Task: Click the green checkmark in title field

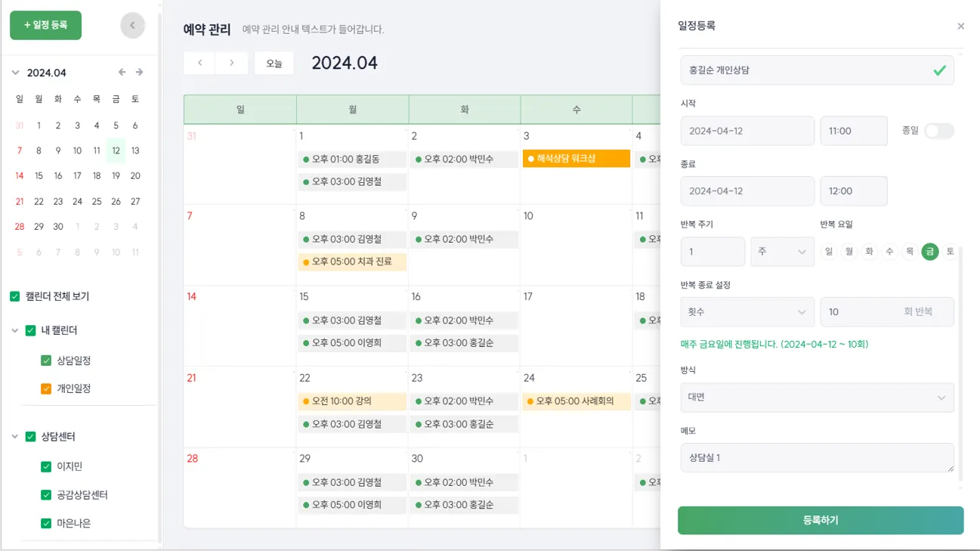Action: click(939, 70)
